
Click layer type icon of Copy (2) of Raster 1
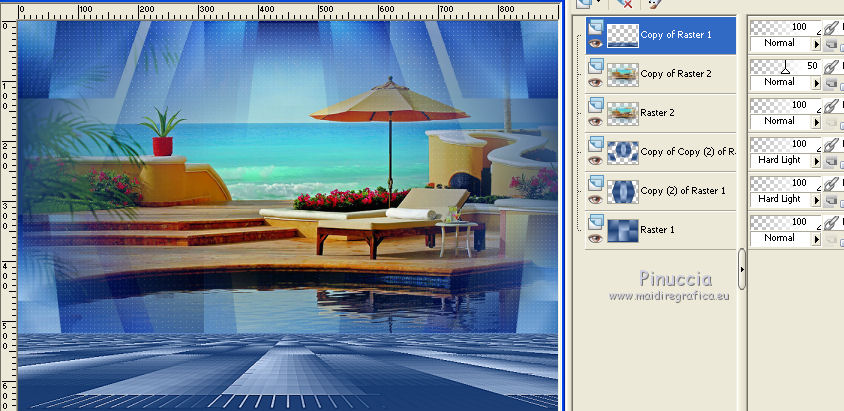click(x=595, y=182)
